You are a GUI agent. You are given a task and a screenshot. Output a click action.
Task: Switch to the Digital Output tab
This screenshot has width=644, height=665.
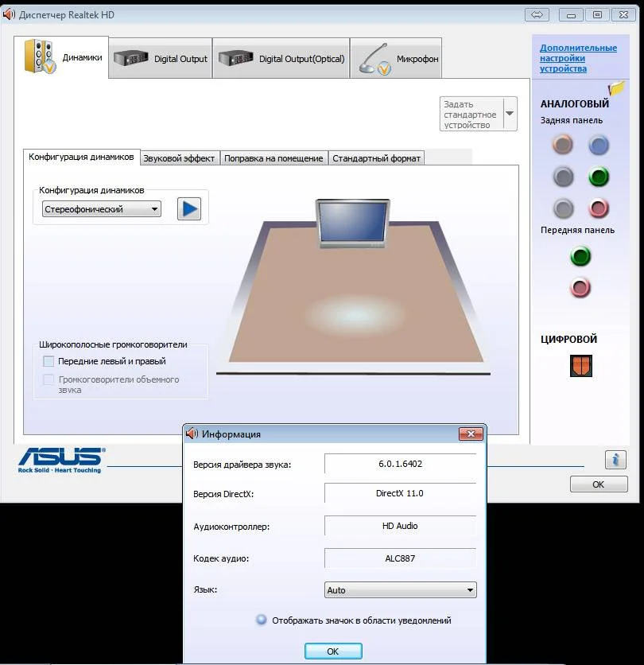pyautogui.click(x=161, y=59)
